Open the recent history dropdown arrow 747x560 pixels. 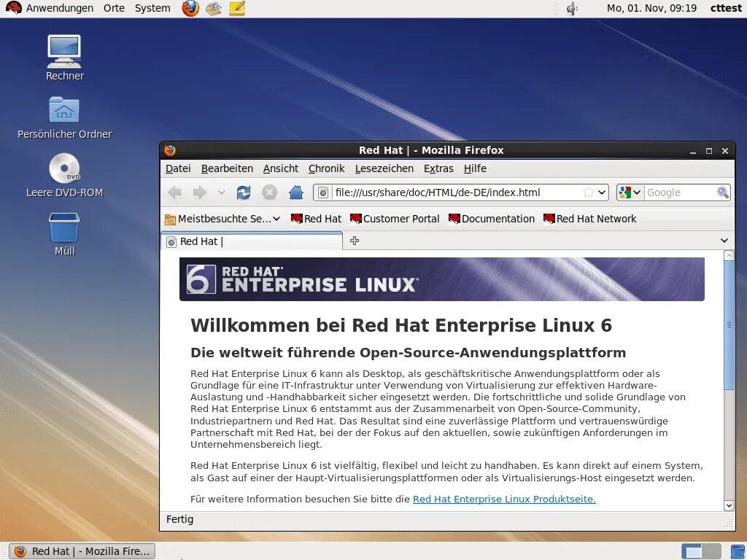(x=222, y=192)
